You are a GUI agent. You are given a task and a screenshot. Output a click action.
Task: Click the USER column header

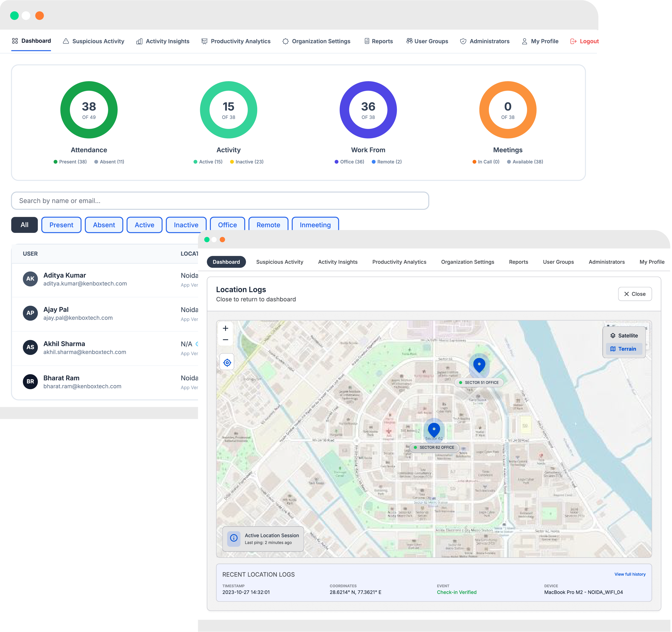pyautogui.click(x=30, y=254)
